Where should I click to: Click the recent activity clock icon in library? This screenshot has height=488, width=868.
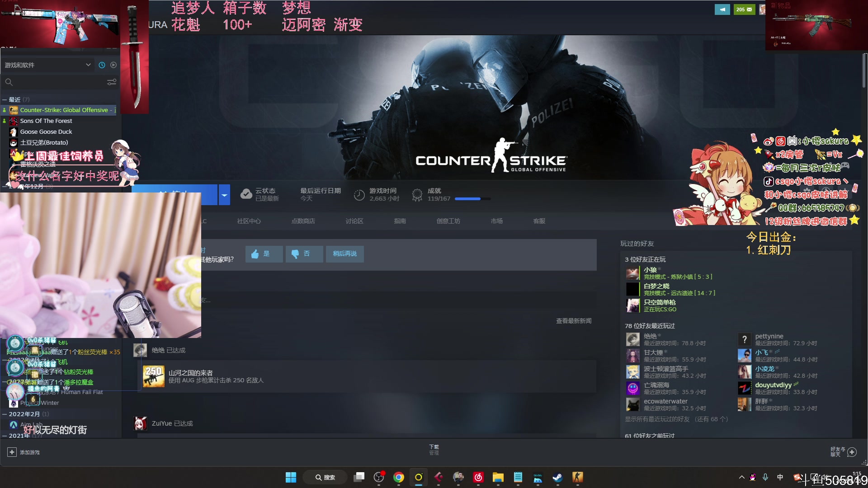[102, 65]
